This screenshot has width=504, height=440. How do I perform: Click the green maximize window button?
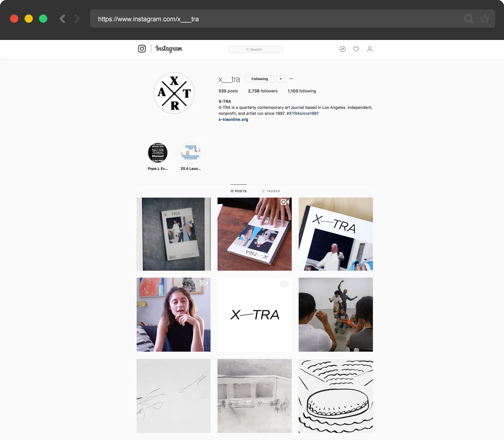pyautogui.click(x=43, y=19)
